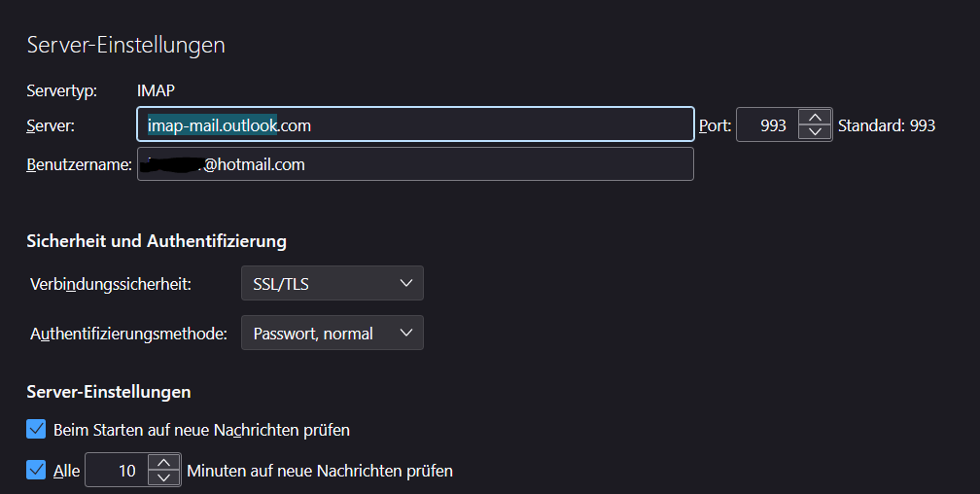This screenshot has height=494, width=980.
Task: Click the 'Server:' field label
Action: [x=51, y=125]
